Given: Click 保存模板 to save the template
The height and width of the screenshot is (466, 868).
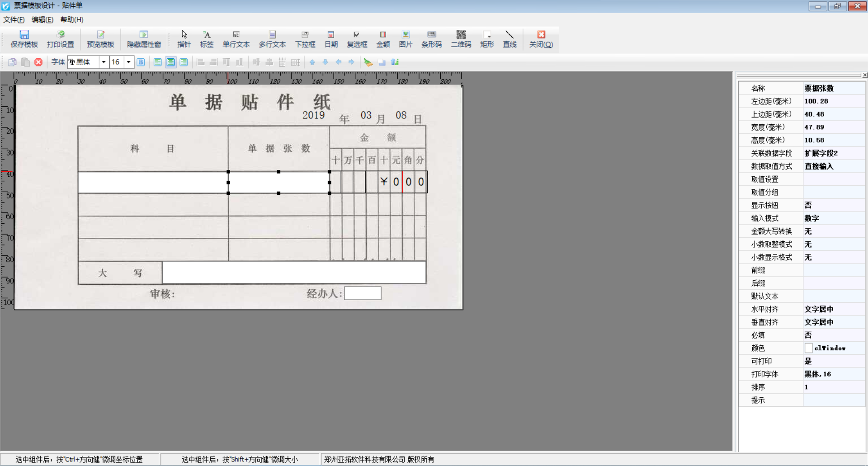Looking at the screenshot, I should click(24, 39).
